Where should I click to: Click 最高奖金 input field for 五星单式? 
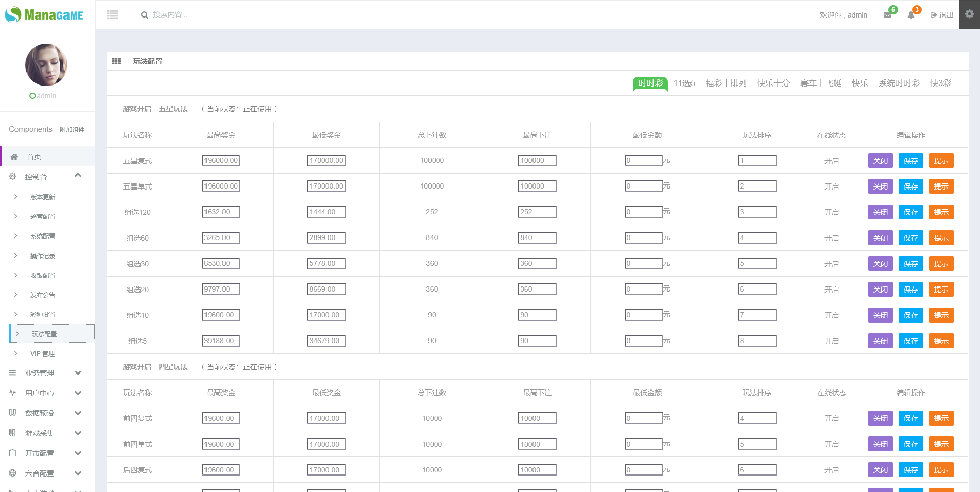(221, 186)
